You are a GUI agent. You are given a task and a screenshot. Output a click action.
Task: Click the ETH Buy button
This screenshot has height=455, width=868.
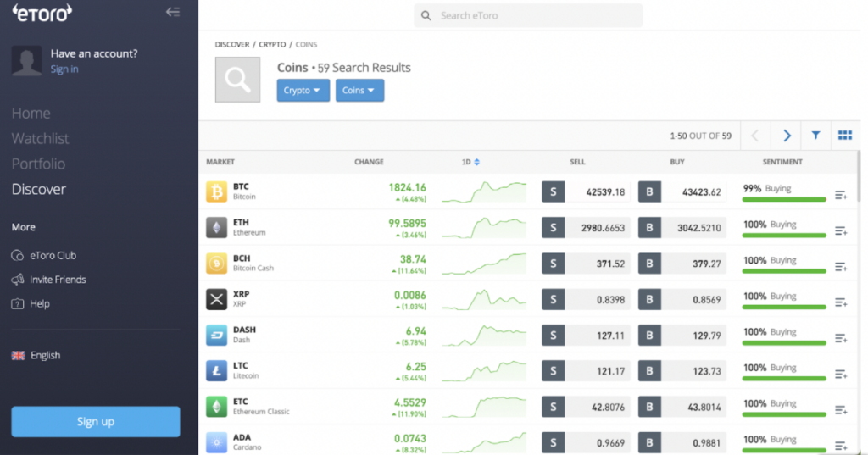click(x=649, y=227)
